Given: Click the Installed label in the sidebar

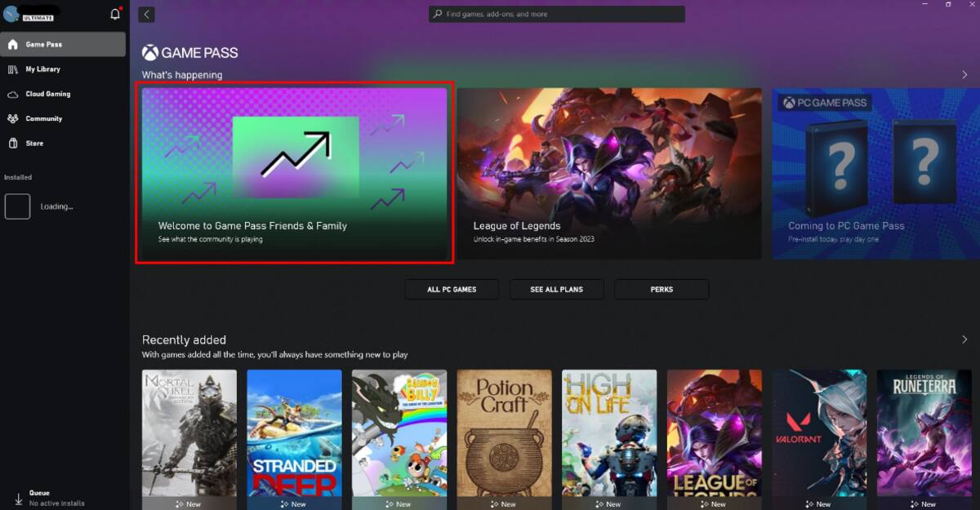Looking at the screenshot, I should tap(18, 177).
